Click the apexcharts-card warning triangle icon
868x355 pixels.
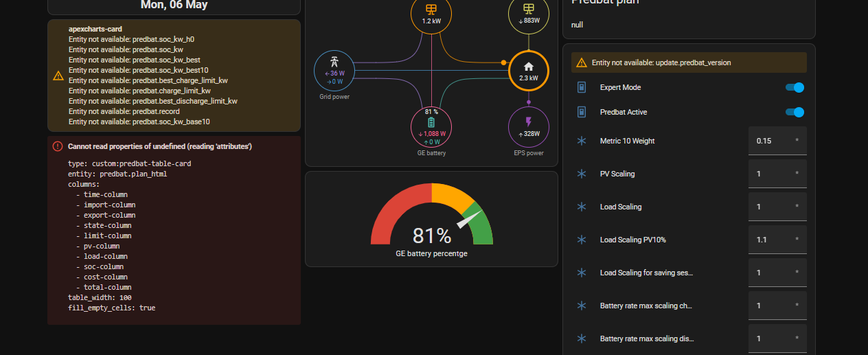[58, 76]
